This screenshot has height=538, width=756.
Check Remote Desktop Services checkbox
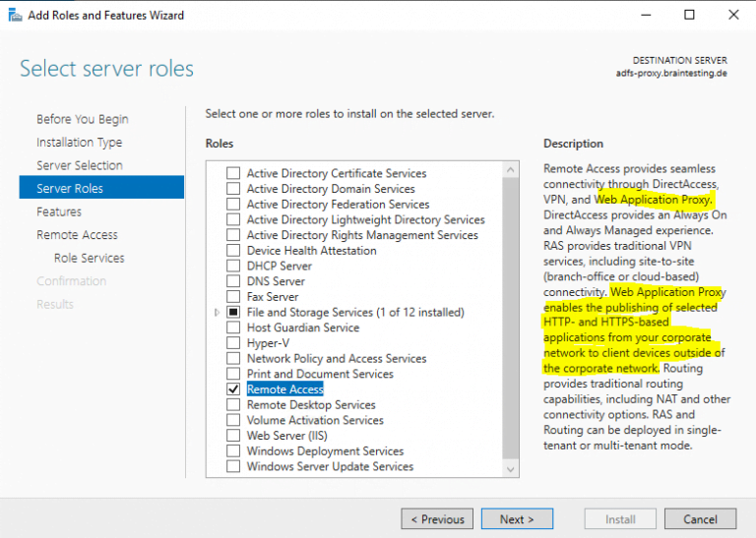(x=233, y=404)
